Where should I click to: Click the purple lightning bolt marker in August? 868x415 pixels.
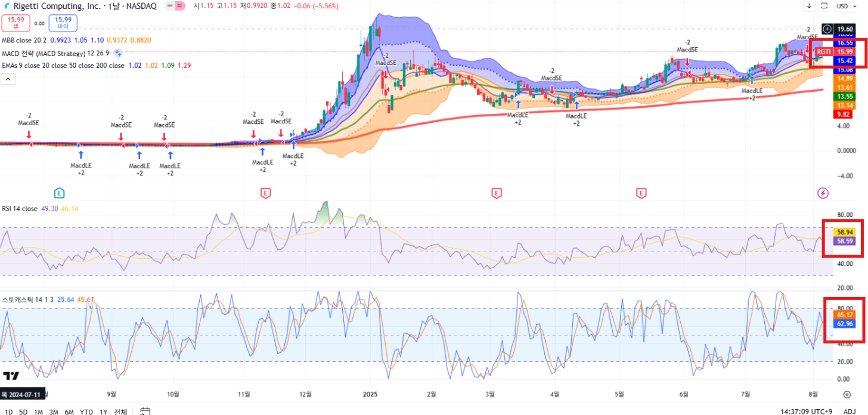823,193
